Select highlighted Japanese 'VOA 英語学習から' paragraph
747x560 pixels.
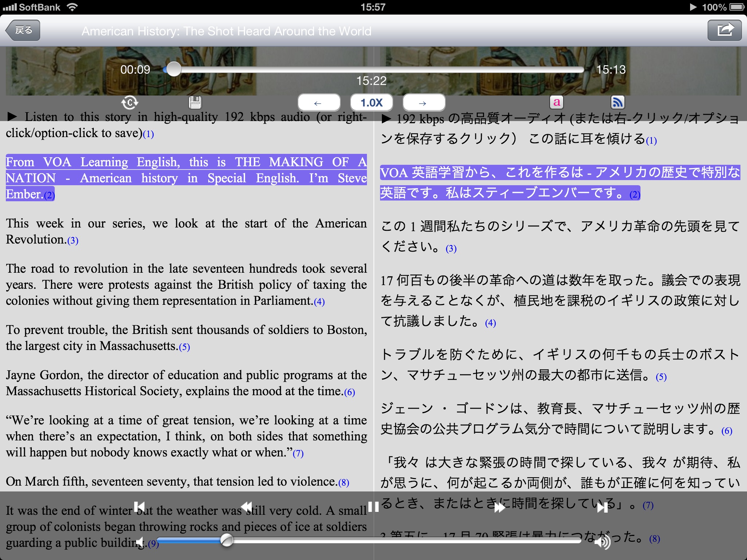(x=560, y=183)
